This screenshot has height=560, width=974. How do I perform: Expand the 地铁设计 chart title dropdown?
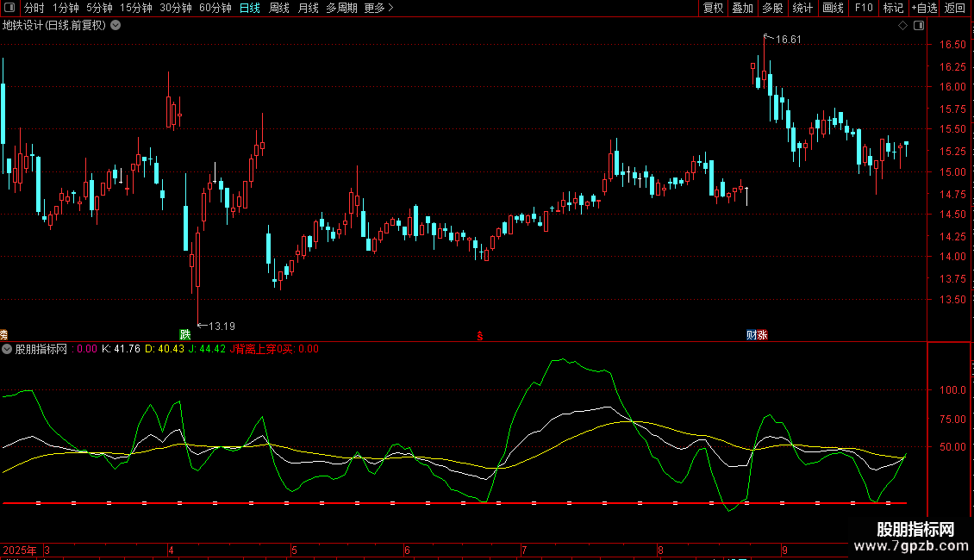pyautogui.click(x=116, y=26)
